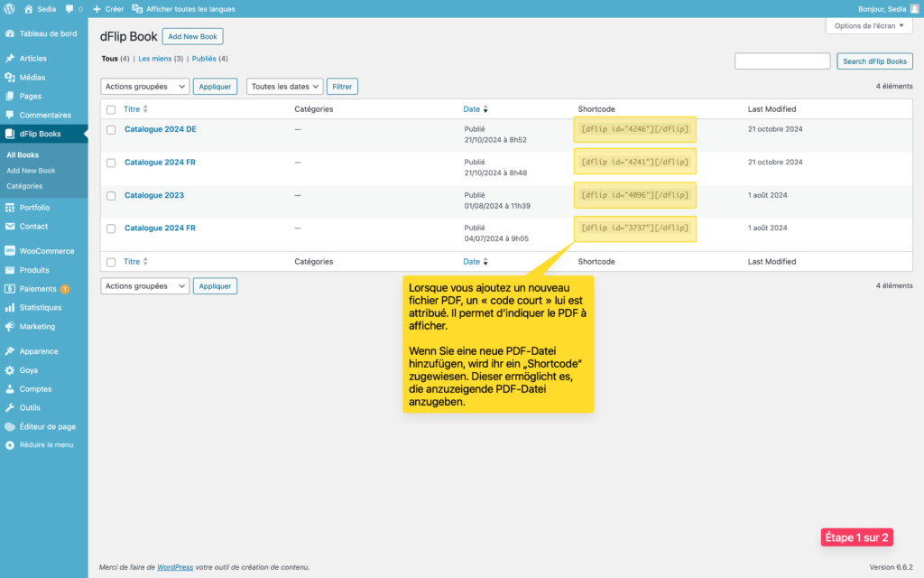Sort the table by Date column
The height and width of the screenshot is (578, 924).
[472, 109]
